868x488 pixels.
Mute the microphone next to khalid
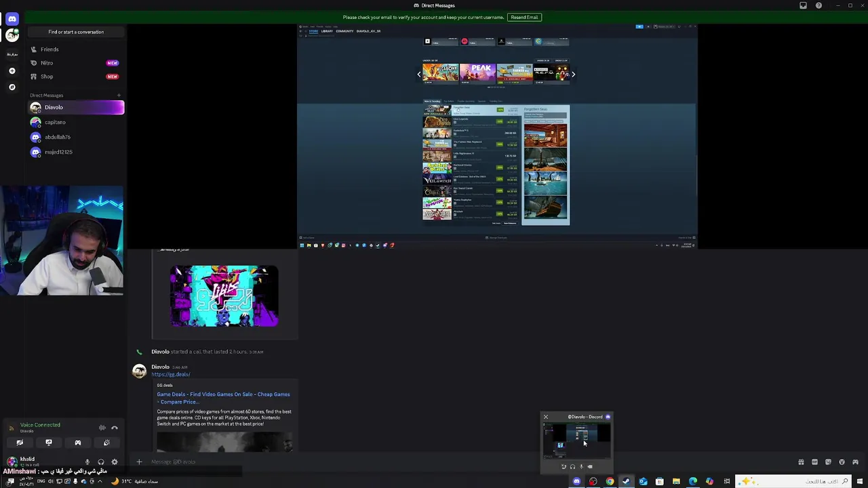coord(87,462)
